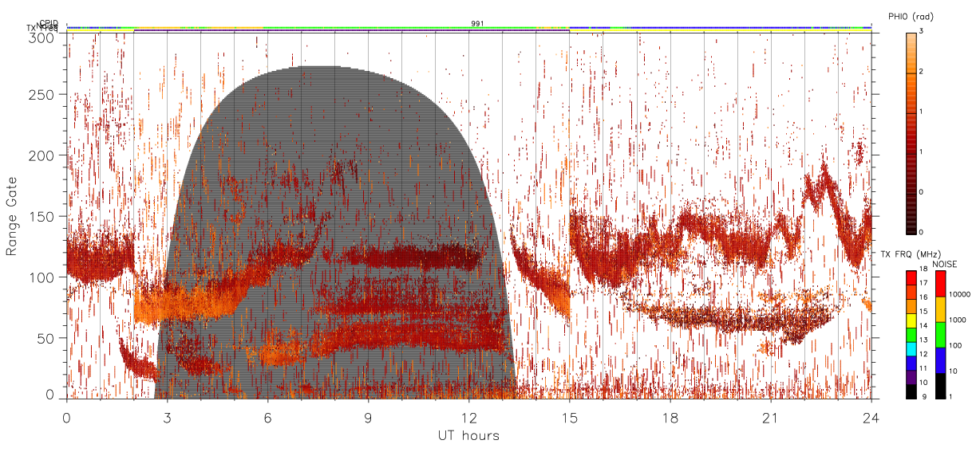Click the 'UT hours' x-axis title
This screenshot has width=980, height=452.
click(x=468, y=435)
